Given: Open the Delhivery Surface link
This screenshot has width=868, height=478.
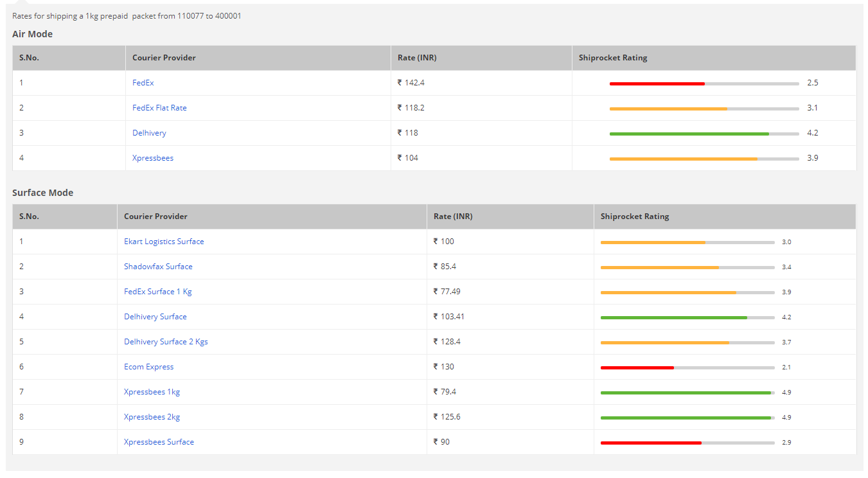Looking at the screenshot, I should tap(155, 317).
